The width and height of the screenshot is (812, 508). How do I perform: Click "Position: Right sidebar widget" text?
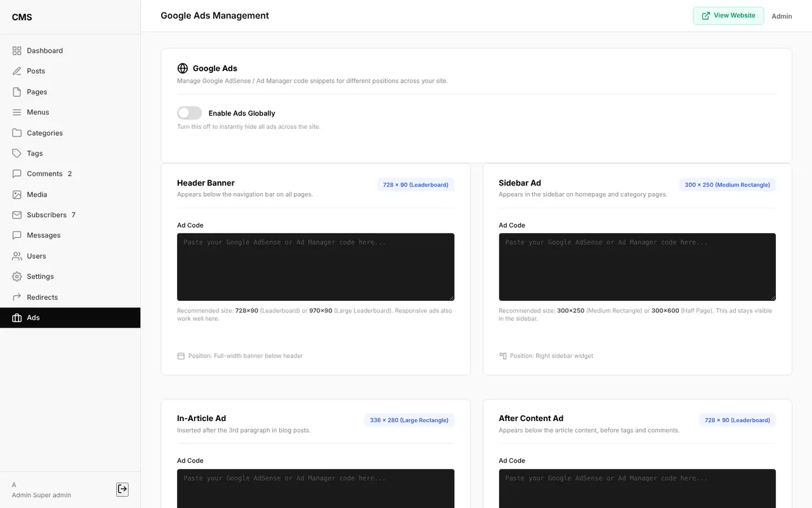coord(551,356)
